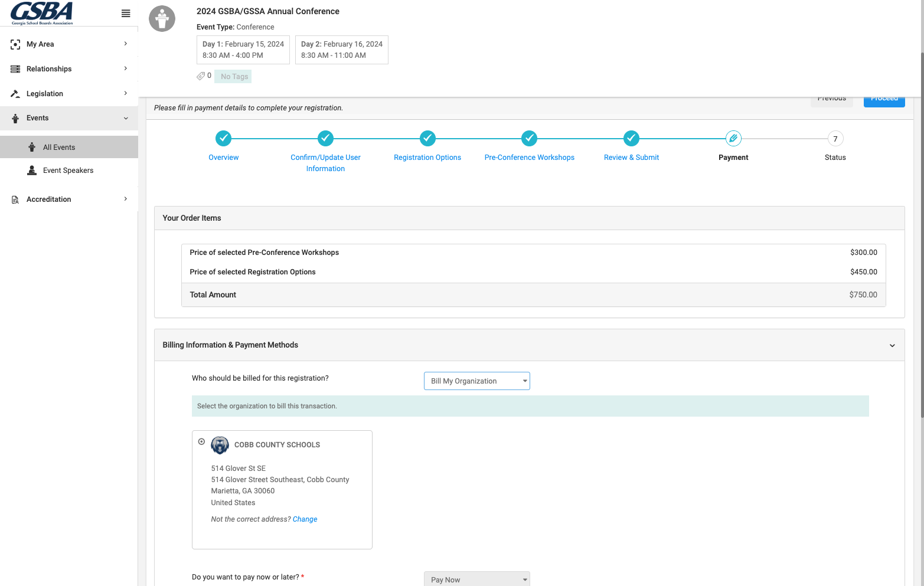Click the No Tags label
Viewport: 924px width, 586px height.
coord(234,77)
